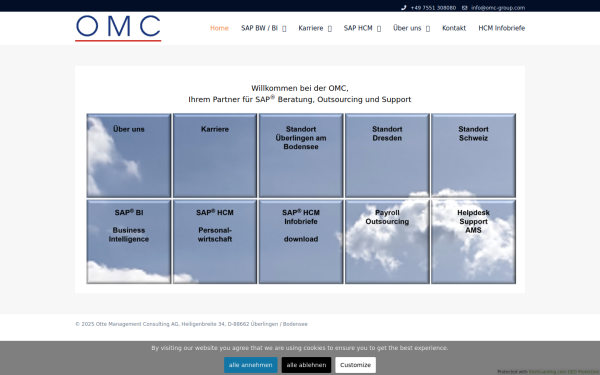
Task: Call the +49 7551 308080 number link
Action: (433, 8)
